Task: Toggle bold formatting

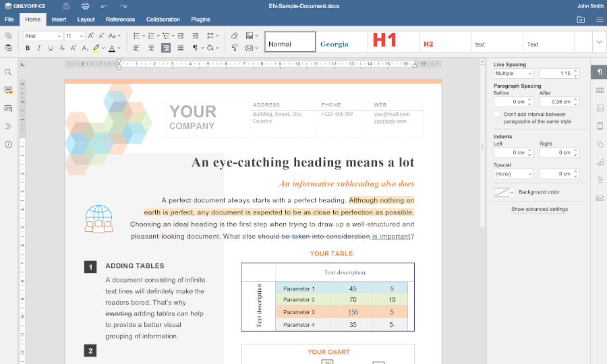Action: (28, 48)
